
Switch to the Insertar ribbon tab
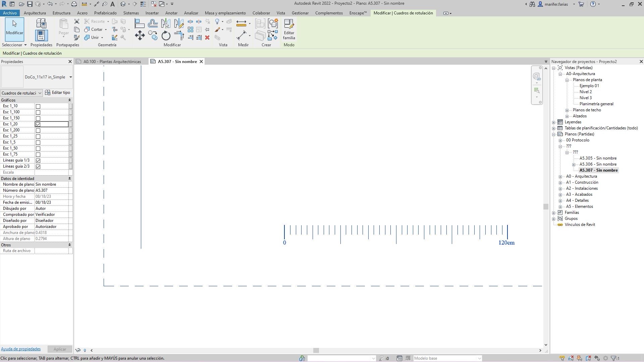pos(152,13)
